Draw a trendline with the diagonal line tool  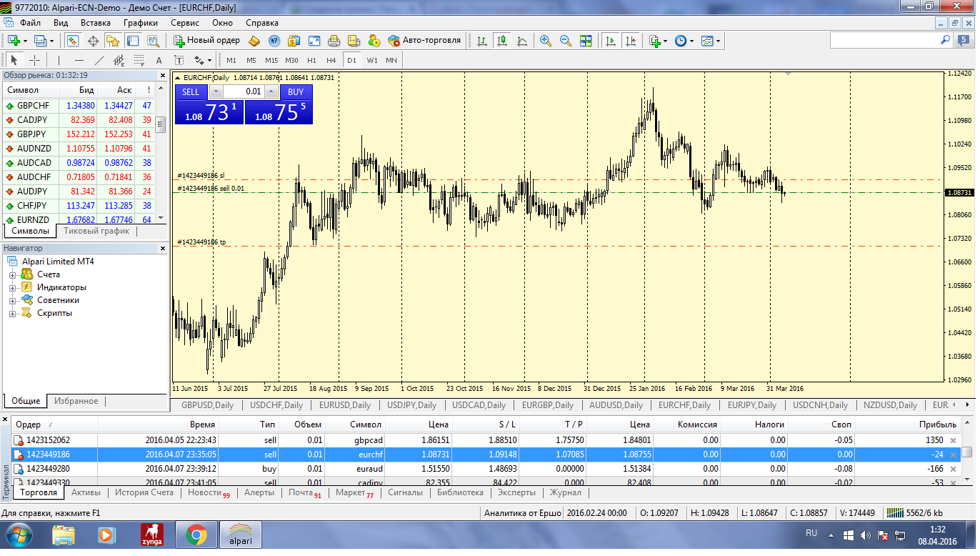[99, 61]
